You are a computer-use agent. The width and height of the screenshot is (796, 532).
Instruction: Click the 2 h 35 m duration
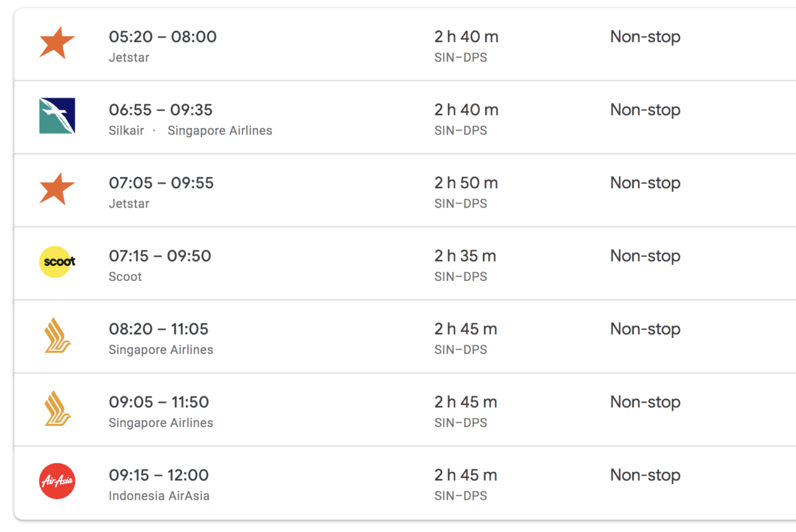click(465, 256)
